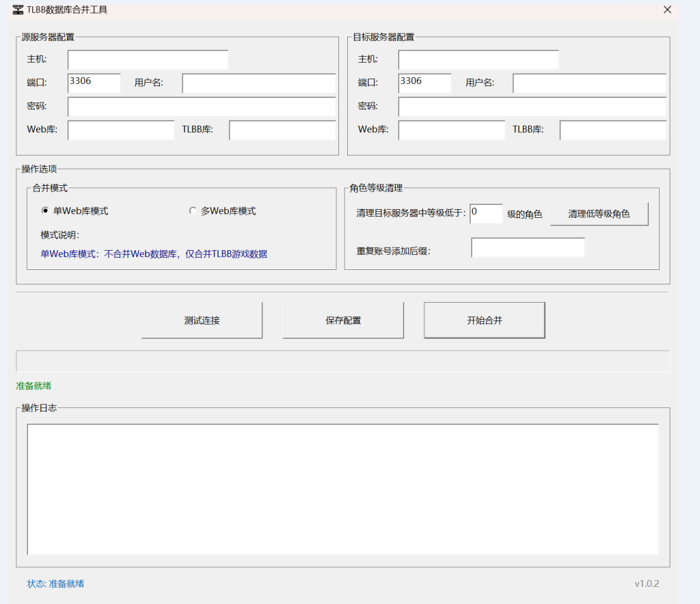Click the 保存配置 button
The height and width of the screenshot is (604, 700).
[342, 320]
